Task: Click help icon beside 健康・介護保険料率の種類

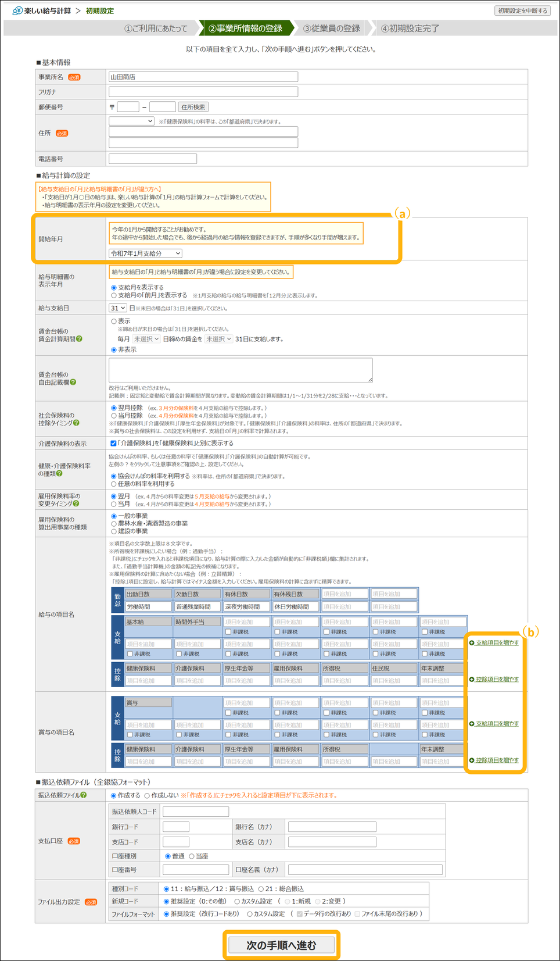Action: point(59,474)
